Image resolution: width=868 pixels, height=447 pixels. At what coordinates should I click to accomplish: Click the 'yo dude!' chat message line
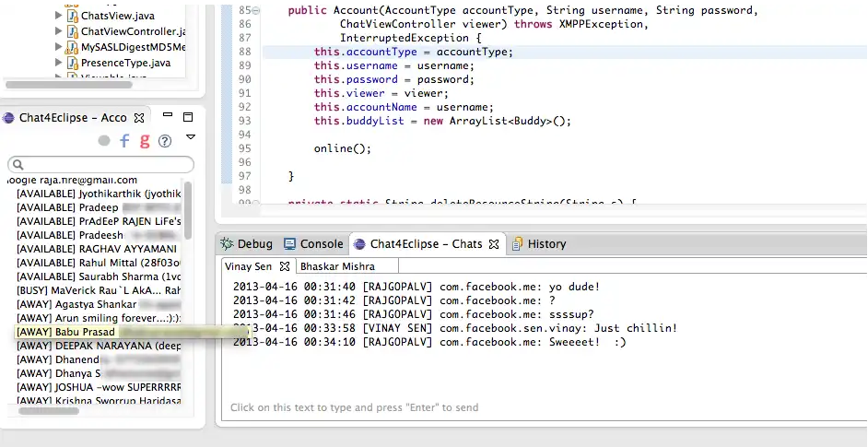[x=416, y=287]
